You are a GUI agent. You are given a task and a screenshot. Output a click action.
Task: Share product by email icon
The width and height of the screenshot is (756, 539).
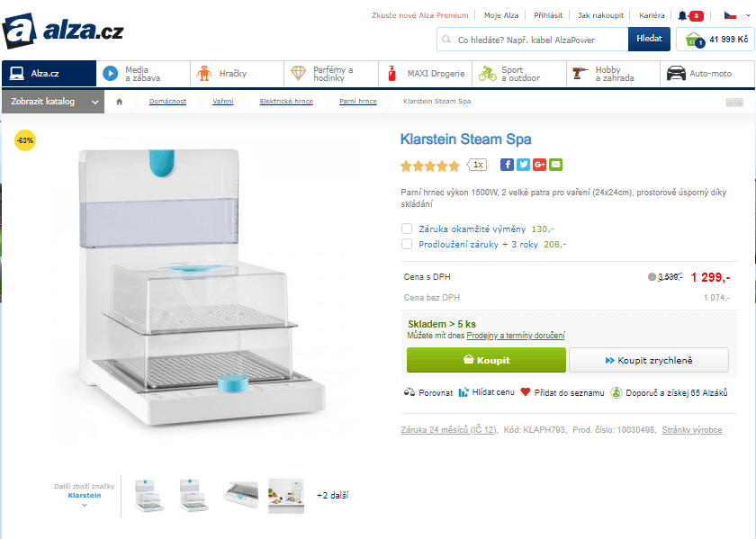coord(556,165)
